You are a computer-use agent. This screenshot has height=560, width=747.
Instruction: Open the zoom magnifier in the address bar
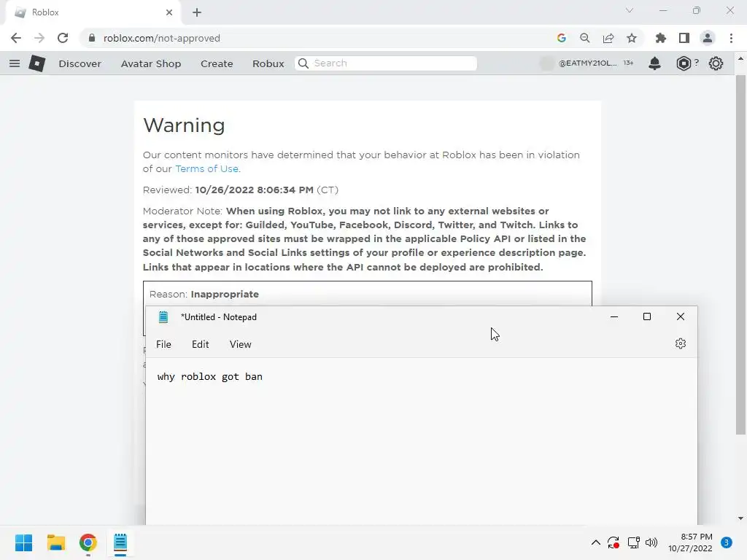[584, 38]
